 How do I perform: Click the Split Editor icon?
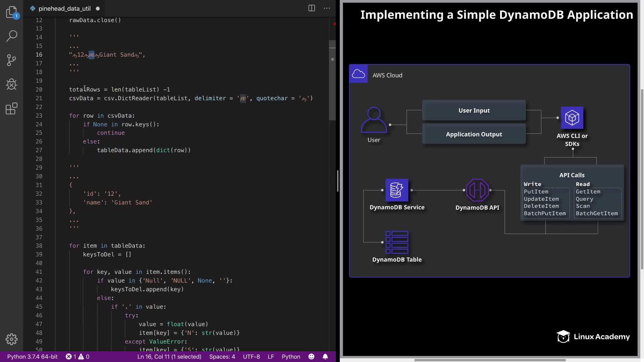pos(311,8)
